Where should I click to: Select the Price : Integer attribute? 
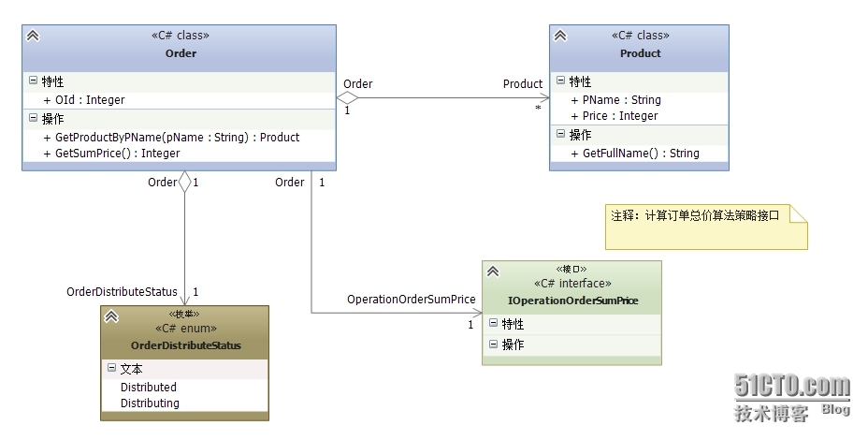point(620,116)
